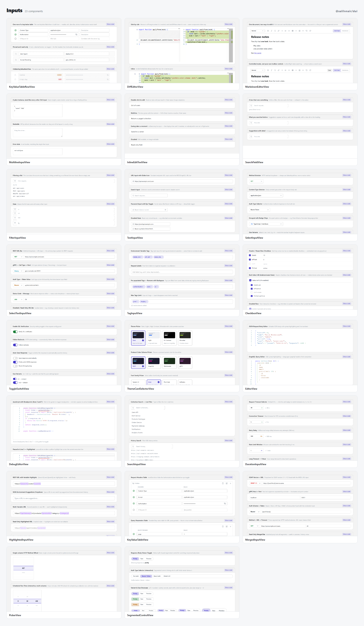
Task: Switch to Markdown in 'One document, two ways' editor
Action: [x=345, y=31]
